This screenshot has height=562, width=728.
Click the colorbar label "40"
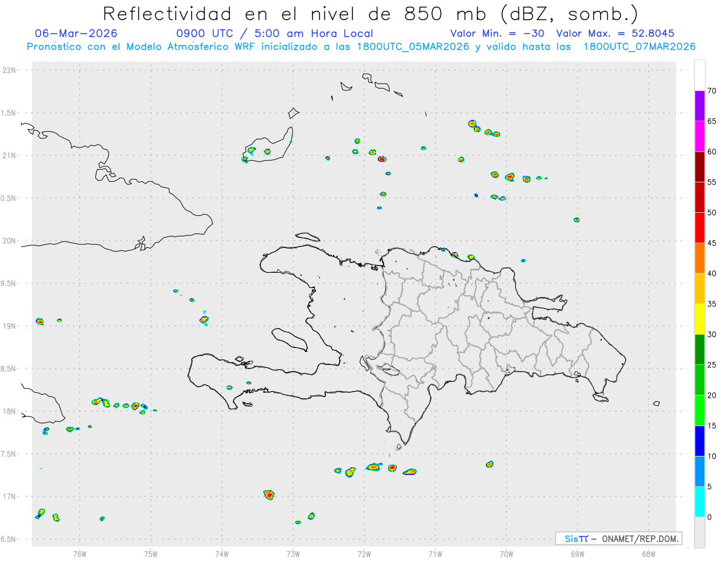point(712,273)
